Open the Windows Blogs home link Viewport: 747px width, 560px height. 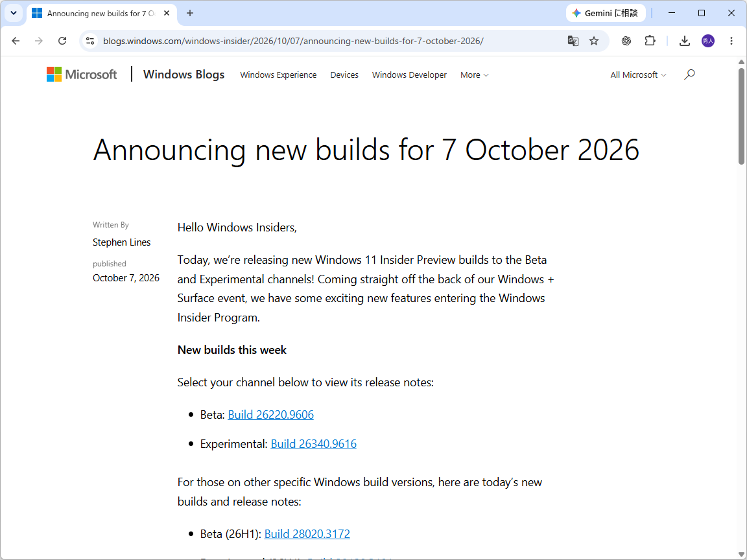point(184,75)
